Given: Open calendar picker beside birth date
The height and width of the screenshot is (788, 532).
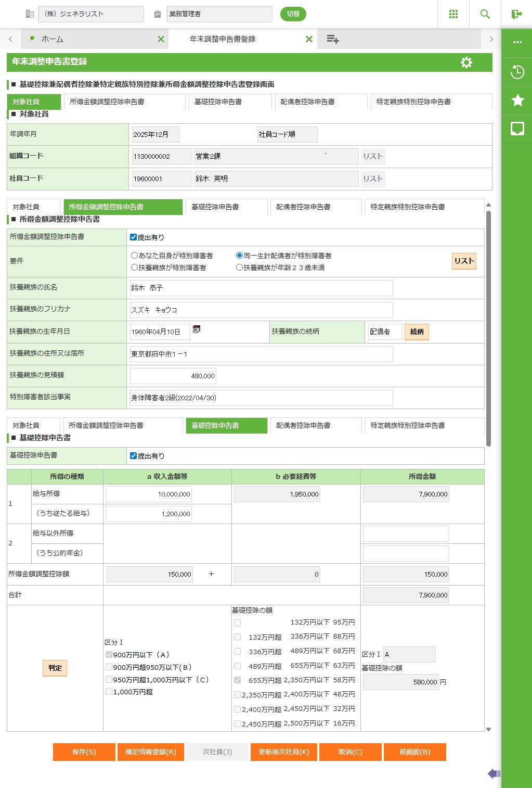Looking at the screenshot, I should [197, 329].
